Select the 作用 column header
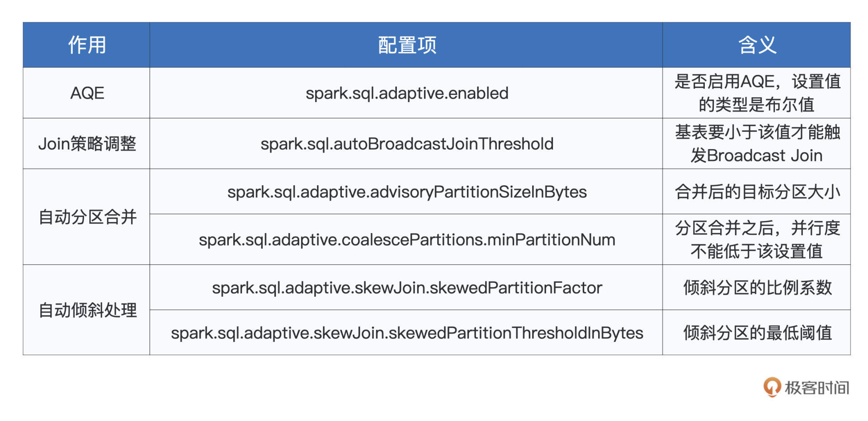Screen dimensions: 868x421 pyautogui.click(x=87, y=45)
